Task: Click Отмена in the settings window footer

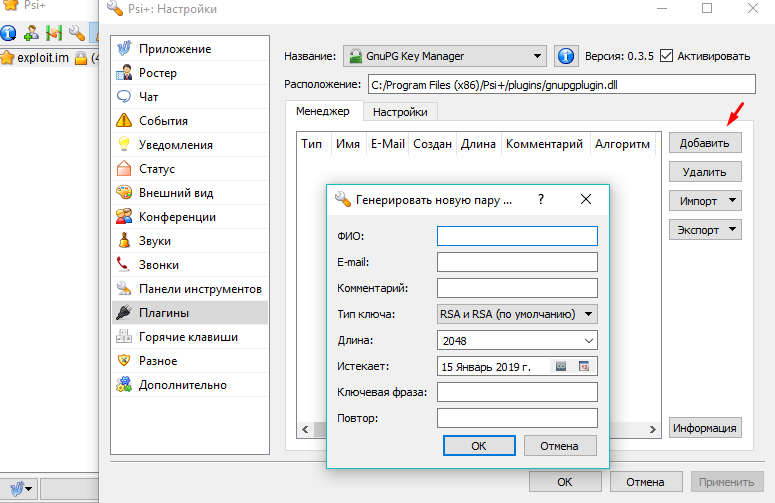Action: [646, 482]
